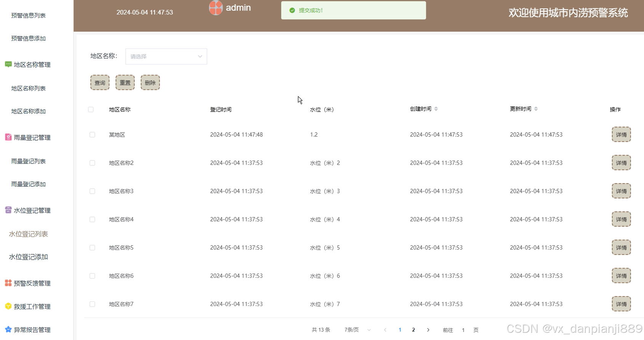Screen dimensions: 644x340
Task: View 详情 for 某地区 row
Action: click(621, 135)
